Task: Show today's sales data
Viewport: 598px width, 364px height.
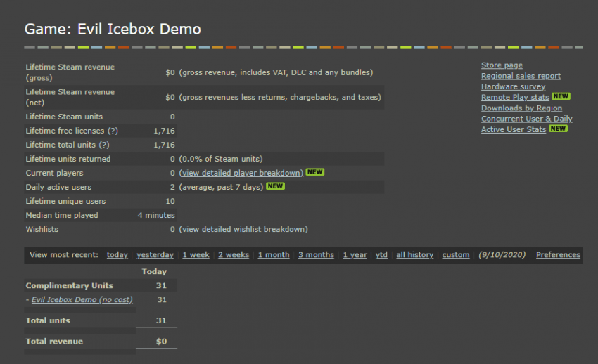Action: pyautogui.click(x=117, y=254)
